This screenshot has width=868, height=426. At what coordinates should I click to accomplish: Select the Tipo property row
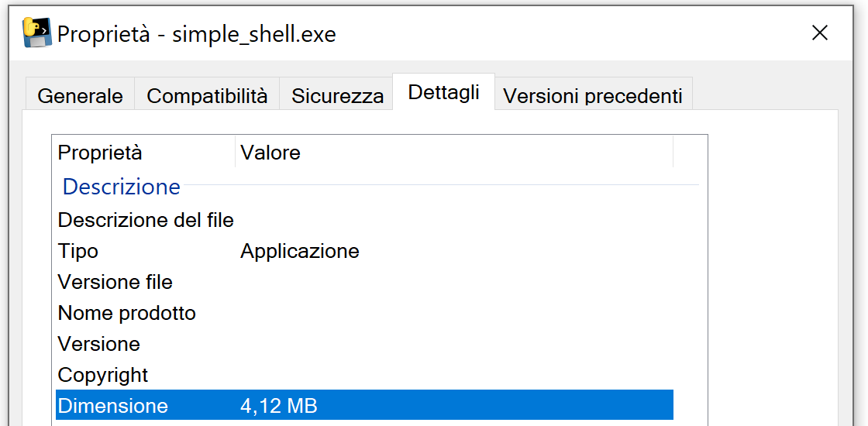coord(78,251)
